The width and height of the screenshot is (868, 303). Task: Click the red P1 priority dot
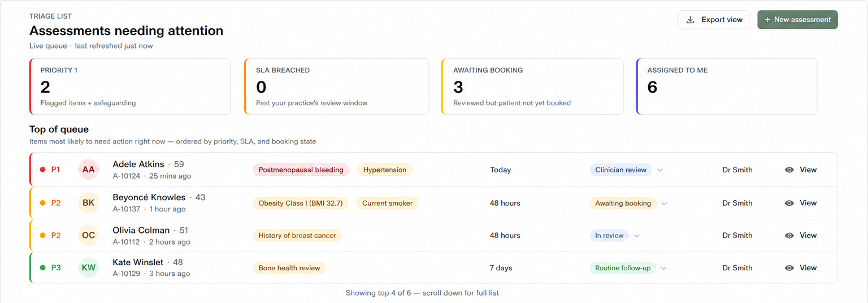coord(42,170)
